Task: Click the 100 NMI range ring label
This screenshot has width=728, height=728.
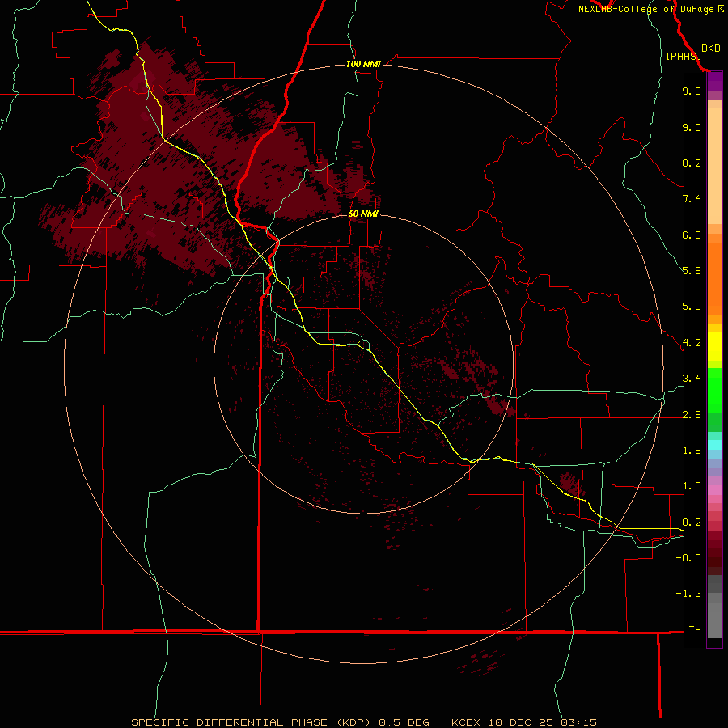Action: (x=363, y=64)
